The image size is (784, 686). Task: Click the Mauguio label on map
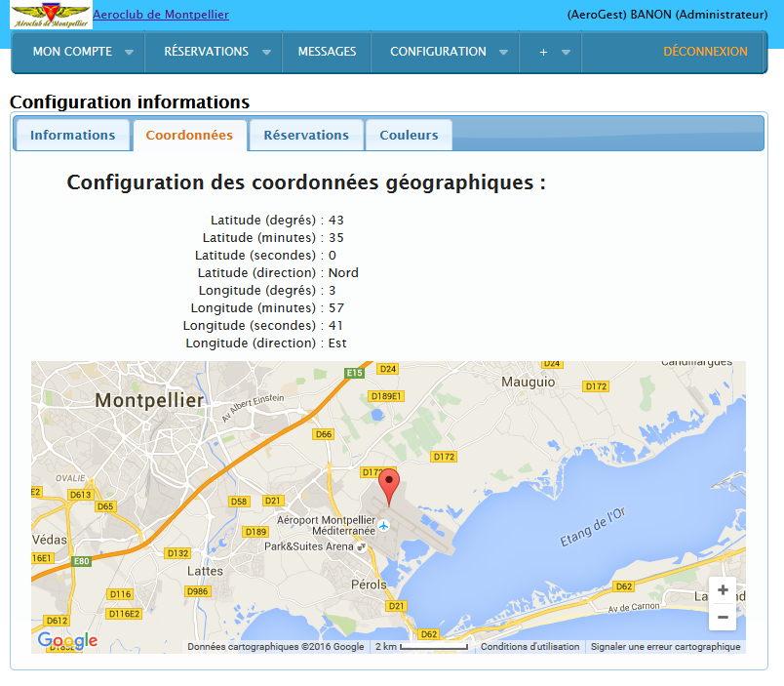(528, 383)
